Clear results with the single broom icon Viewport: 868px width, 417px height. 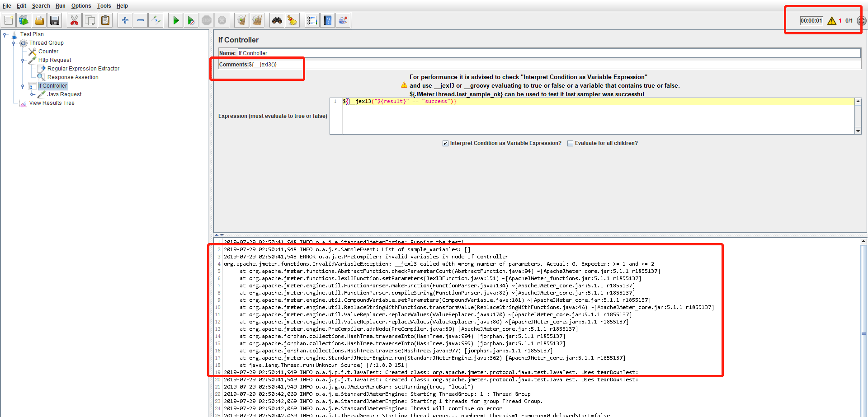coord(242,20)
